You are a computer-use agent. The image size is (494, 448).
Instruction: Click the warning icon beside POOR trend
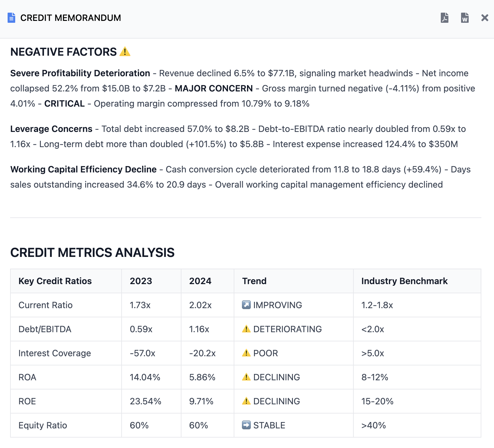246,353
